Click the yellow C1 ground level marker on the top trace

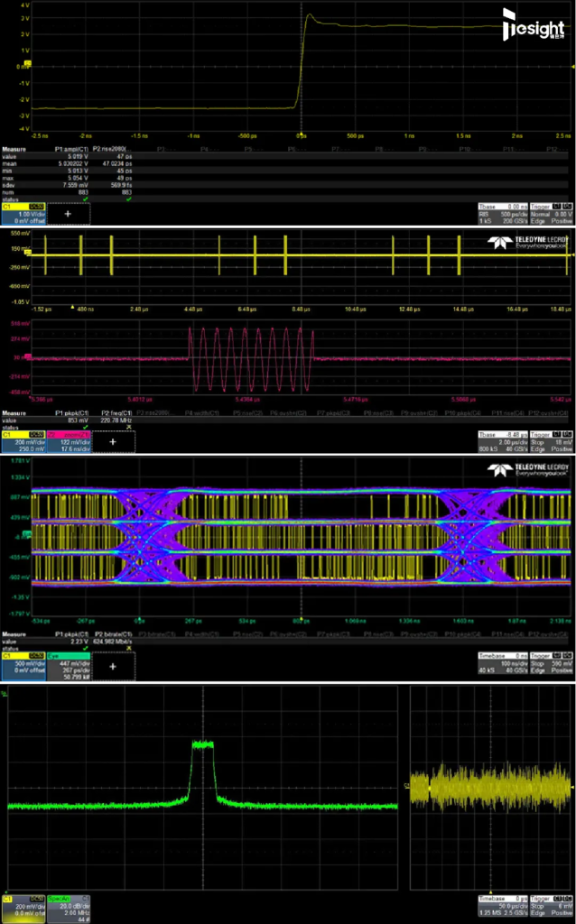pyautogui.click(x=27, y=63)
